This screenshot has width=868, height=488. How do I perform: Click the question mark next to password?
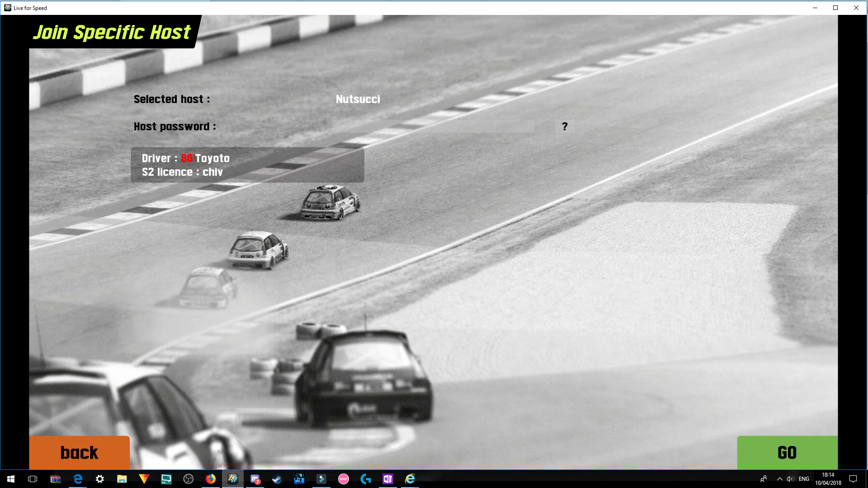565,127
